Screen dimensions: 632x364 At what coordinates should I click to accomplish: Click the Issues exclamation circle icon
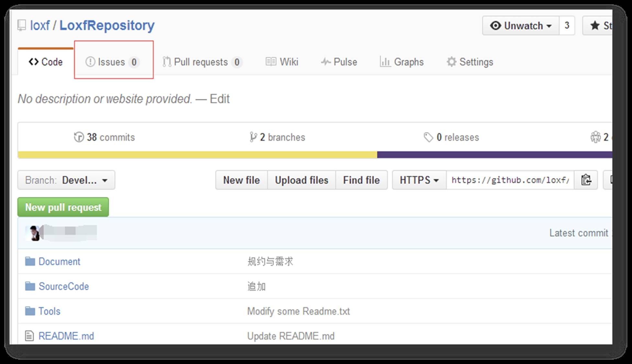90,61
